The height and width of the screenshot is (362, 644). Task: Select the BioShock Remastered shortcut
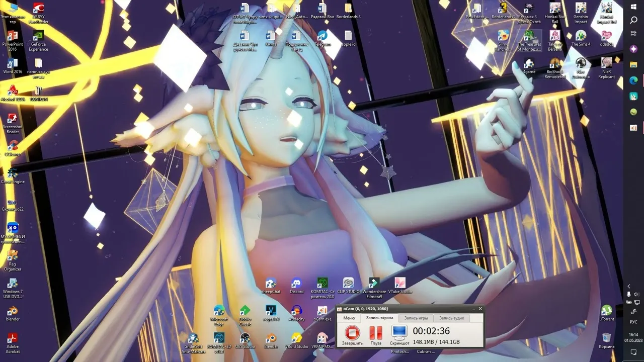tap(555, 69)
